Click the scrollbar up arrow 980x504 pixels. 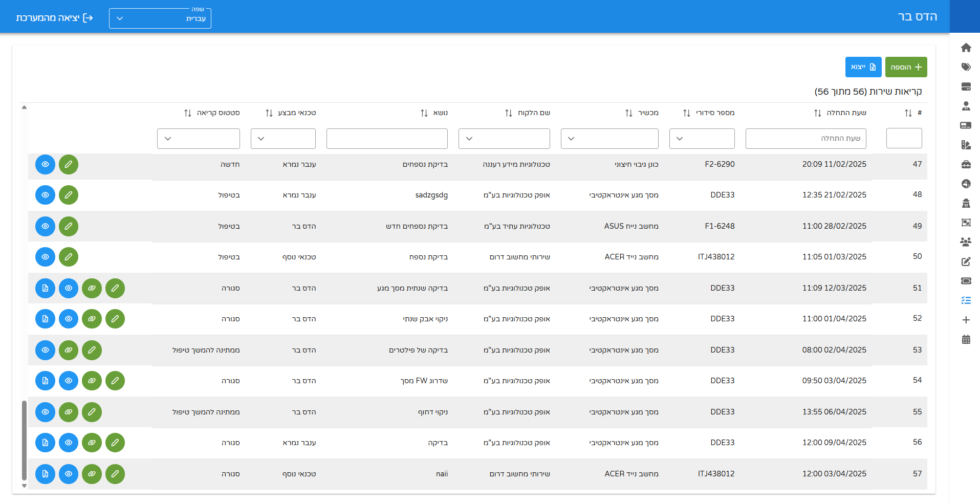click(24, 107)
